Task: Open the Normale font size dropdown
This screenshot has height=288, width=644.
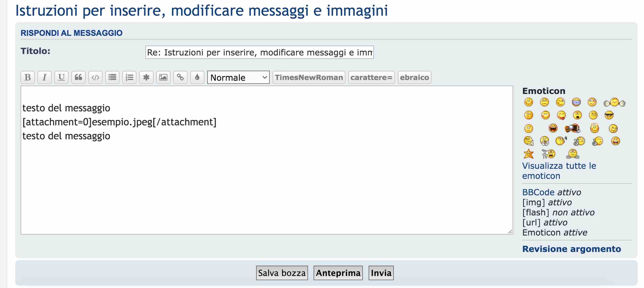Action: coord(238,78)
